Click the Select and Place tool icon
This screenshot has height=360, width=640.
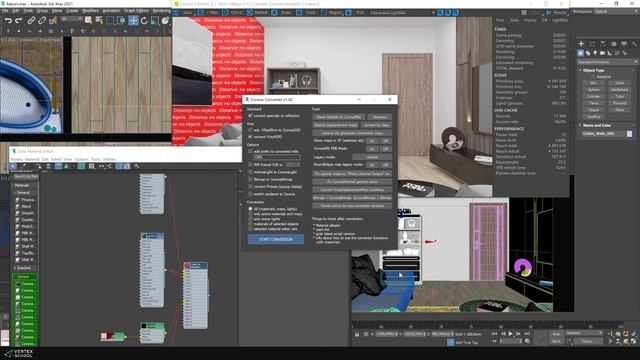pos(165,20)
